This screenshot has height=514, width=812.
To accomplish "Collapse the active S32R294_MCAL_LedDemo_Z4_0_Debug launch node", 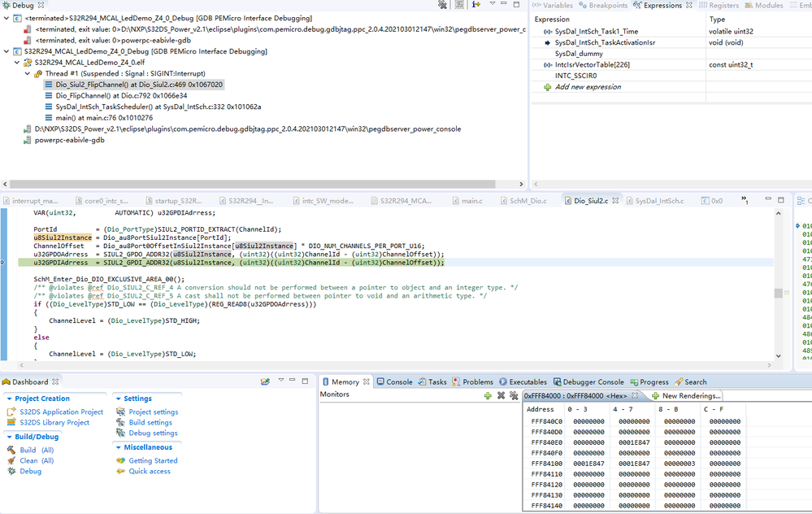I will pos(7,51).
